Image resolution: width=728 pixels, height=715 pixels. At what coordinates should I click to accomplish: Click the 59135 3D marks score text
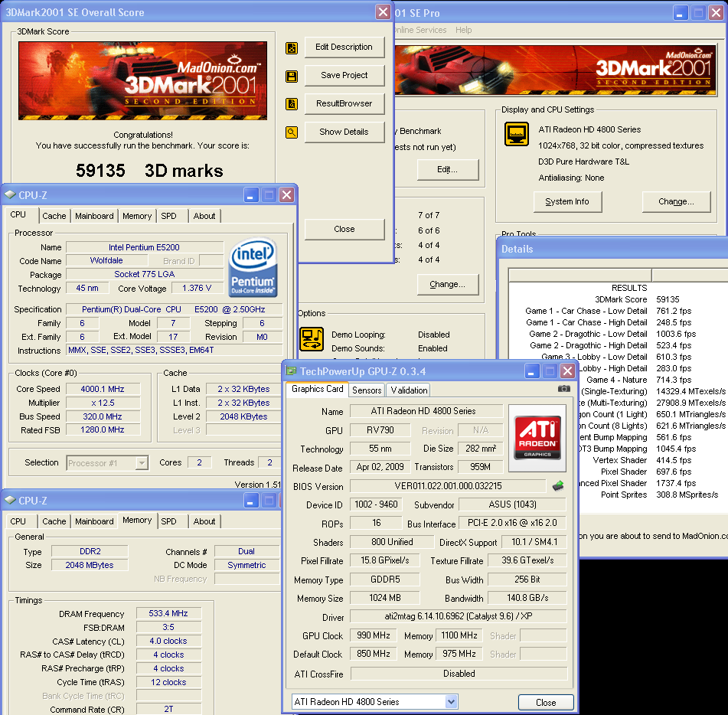(149, 171)
